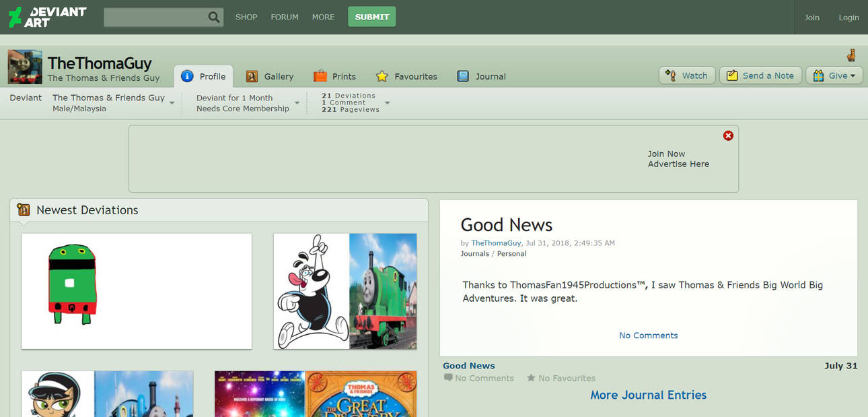Click the Watch button
868x417 pixels.
pyautogui.click(x=687, y=75)
